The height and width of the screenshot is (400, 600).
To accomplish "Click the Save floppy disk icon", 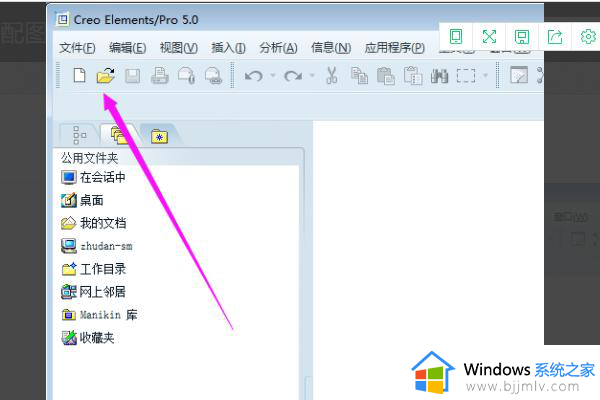I will point(132,76).
